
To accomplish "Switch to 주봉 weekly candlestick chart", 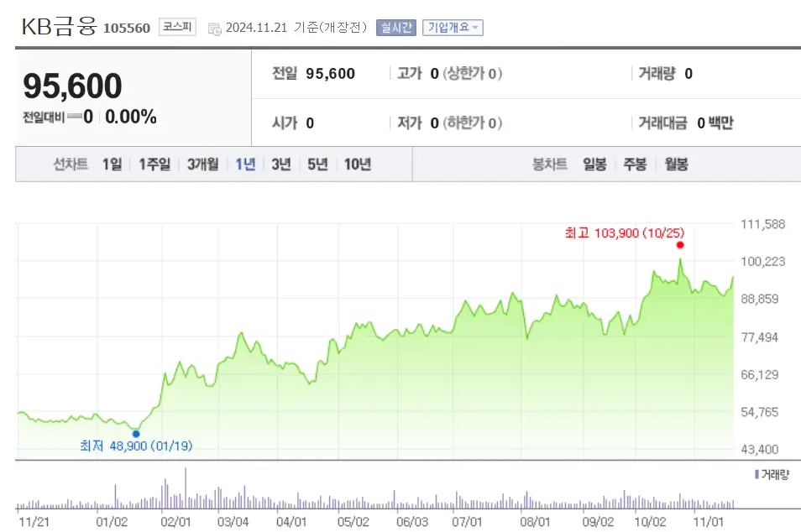I will (x=635, y=164).
